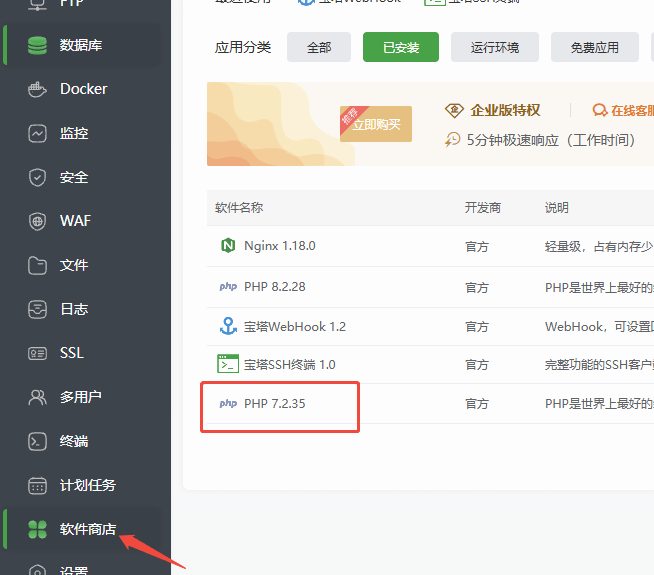Select the 安全 shield icon
654x575 pixels.
click(x=37, y=178)
